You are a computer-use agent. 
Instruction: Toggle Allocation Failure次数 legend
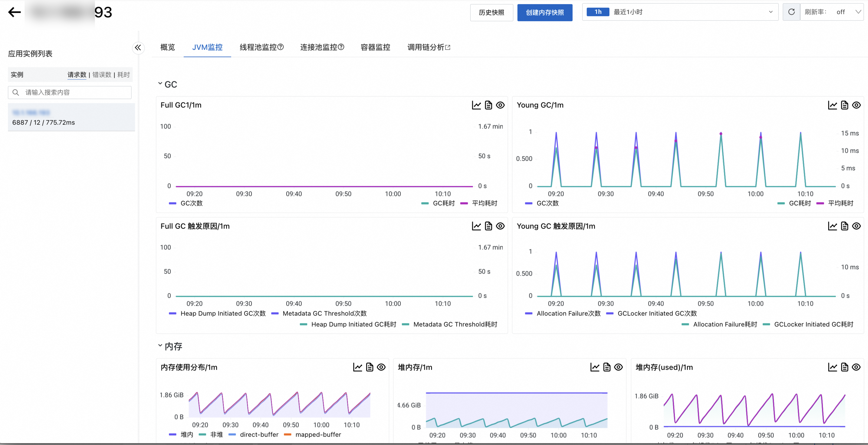[x=563, y=313]
